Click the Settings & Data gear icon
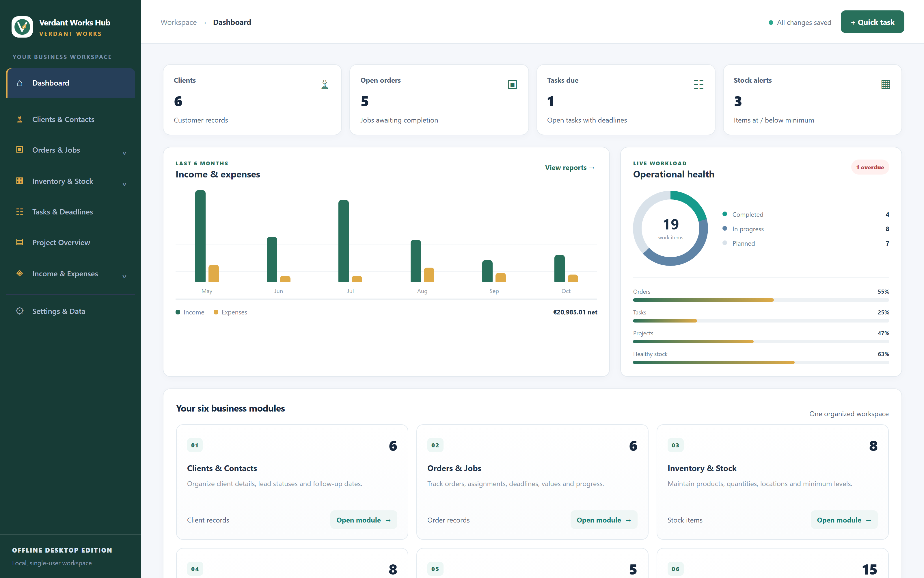Viewport: 924px width, 578px height. 20,311
